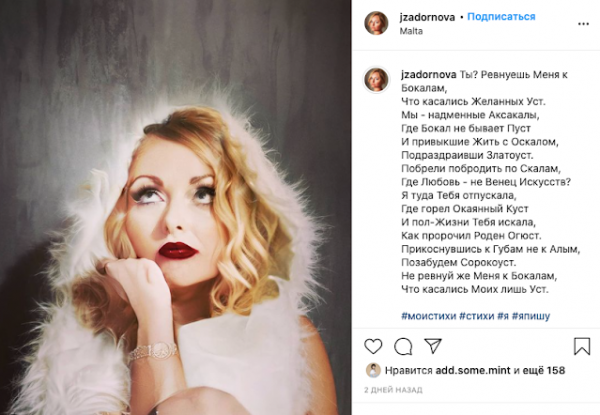Click the main post photo
The height and width of the screenshot is (415, 600).
[176, 207]
